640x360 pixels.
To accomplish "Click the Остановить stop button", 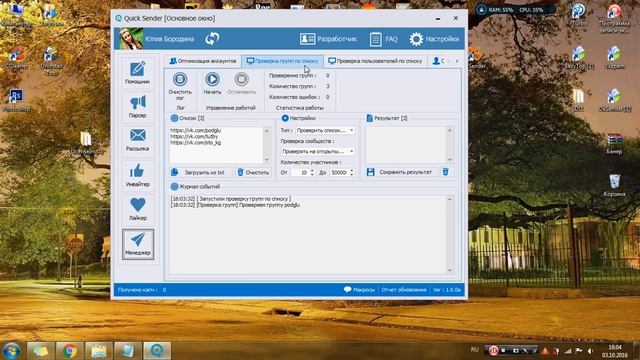I will pos(241,83).
